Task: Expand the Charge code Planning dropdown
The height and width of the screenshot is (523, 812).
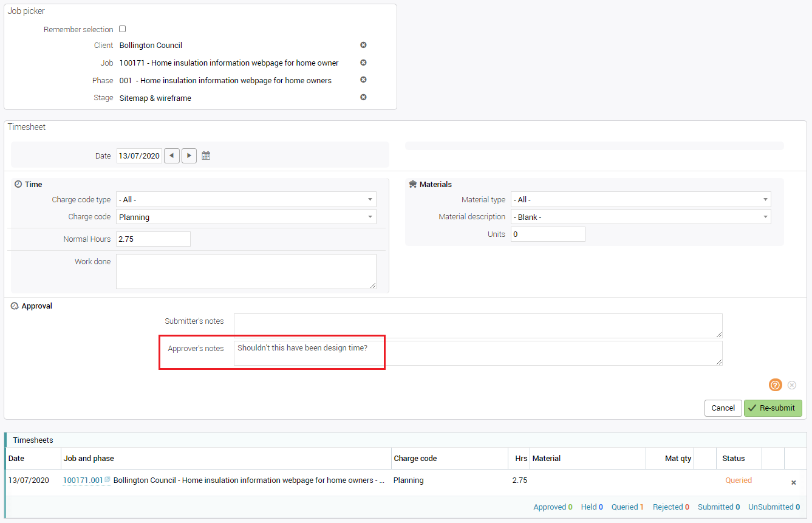Action: pos(246,217)
